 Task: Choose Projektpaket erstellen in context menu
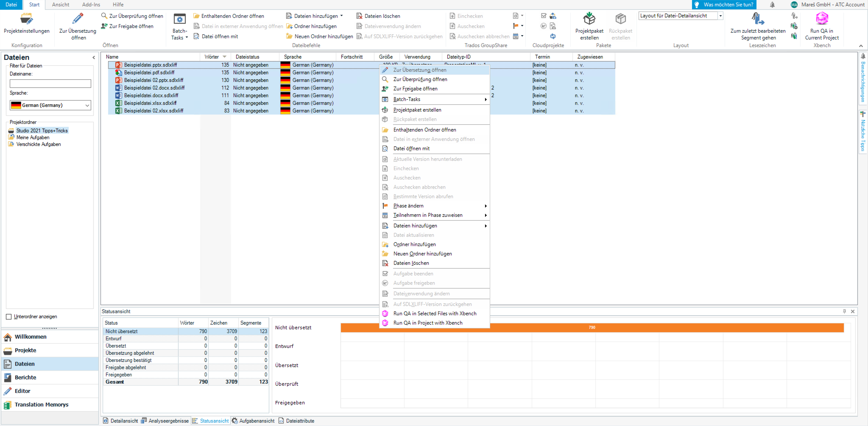click(x=435, y=110)
